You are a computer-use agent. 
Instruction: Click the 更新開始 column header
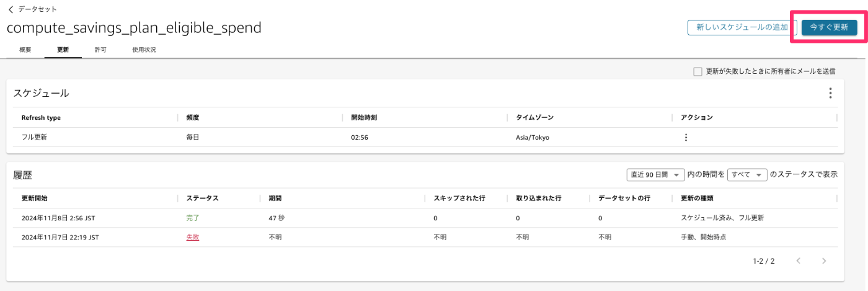34,199
